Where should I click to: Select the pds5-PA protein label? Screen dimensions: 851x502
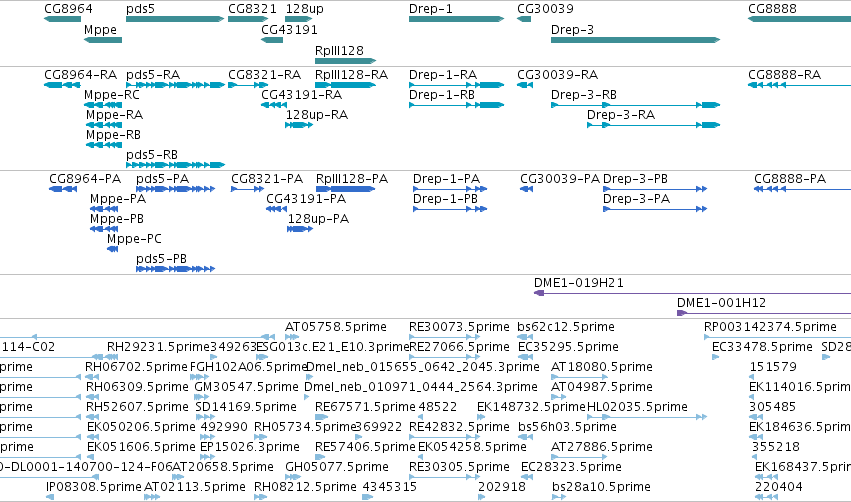[162, 179]
